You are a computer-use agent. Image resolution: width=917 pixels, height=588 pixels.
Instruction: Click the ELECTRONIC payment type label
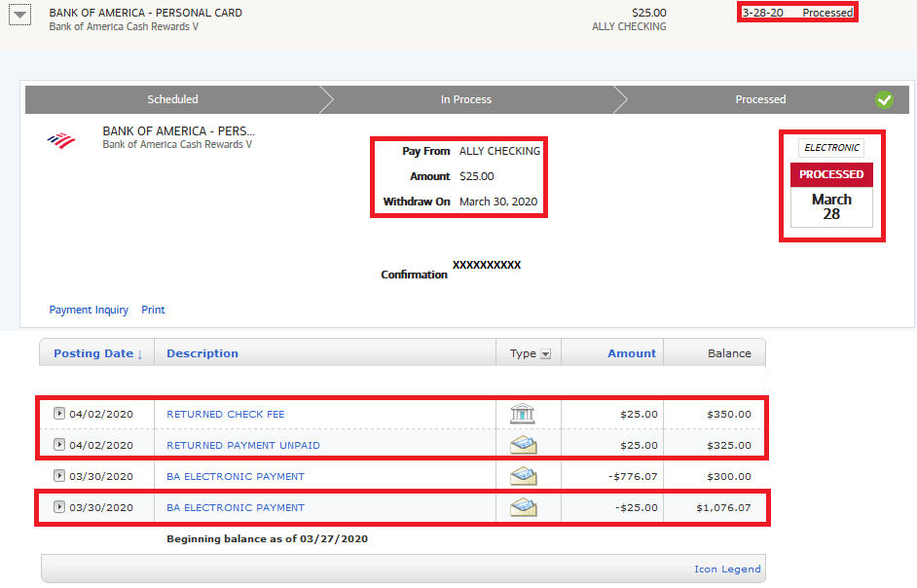point(831,147)
